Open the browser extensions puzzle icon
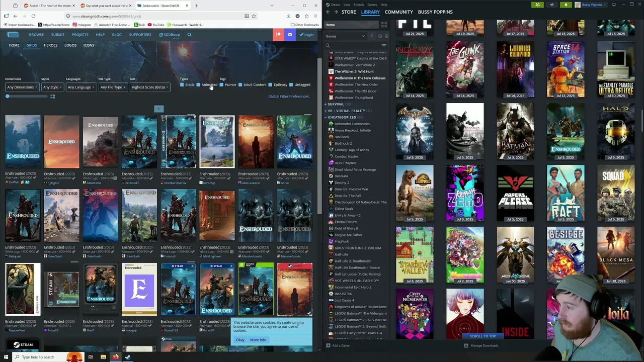Viewport: 644px width, 362px height. click(306, 16)
